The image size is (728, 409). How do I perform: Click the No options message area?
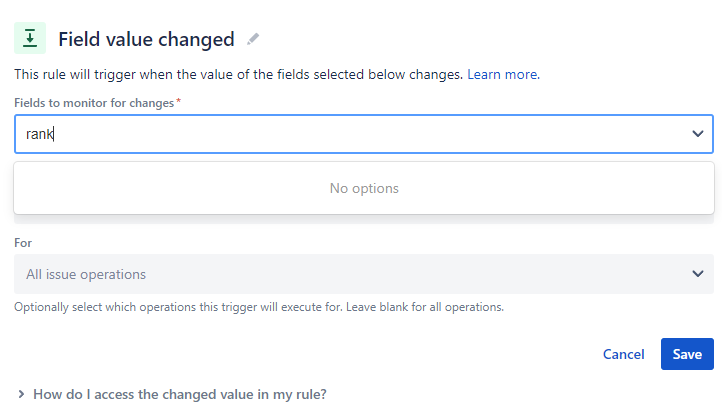click(364, 188)
